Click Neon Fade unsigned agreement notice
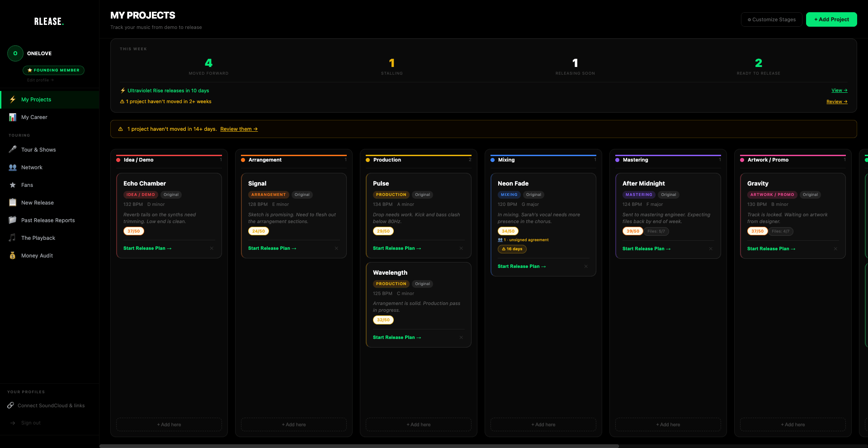 (x=523, y=240)
